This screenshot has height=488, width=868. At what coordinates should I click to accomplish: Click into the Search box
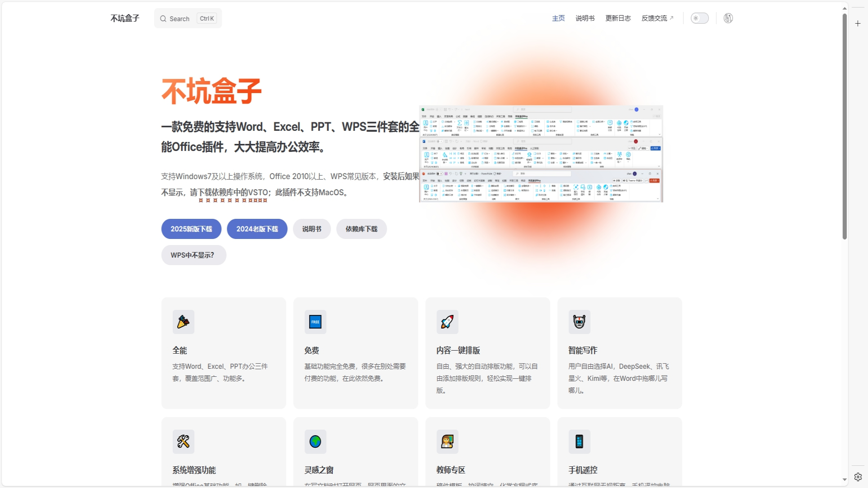(x=188, y=19)
